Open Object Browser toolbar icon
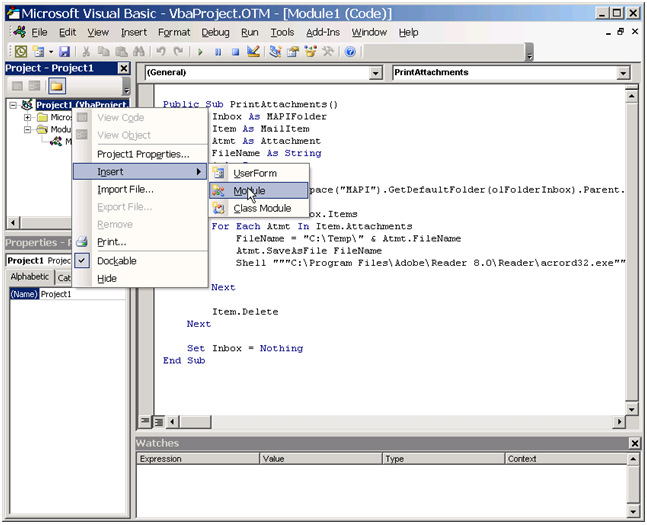 point(310,52)
